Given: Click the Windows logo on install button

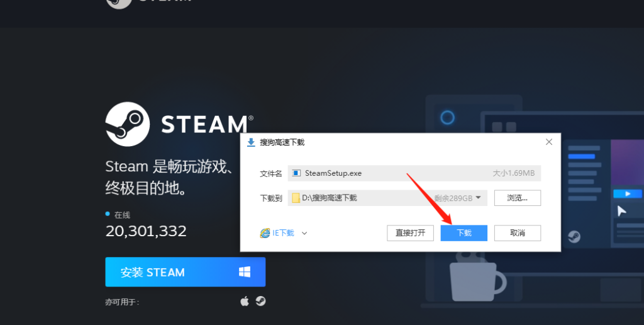Looking at the screenshot, I should point(245,271).
